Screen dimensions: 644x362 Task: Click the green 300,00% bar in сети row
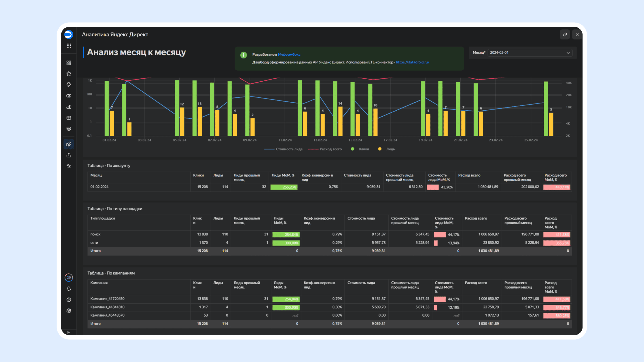286,243
